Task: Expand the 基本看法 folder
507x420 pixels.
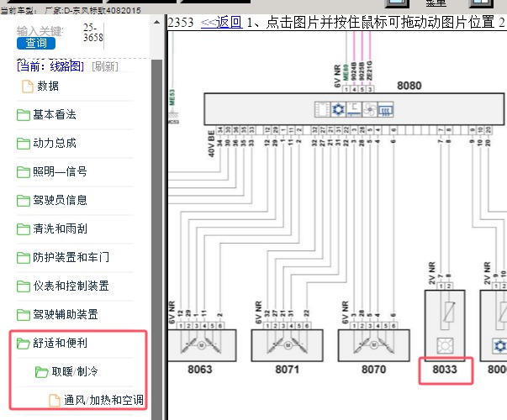Action: click(55, 115)
